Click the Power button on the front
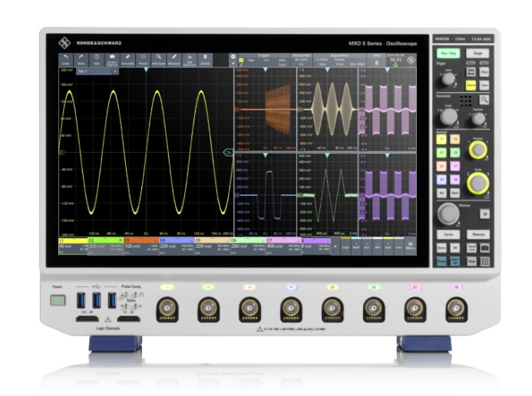532x396 pixels. pos(58,300)
